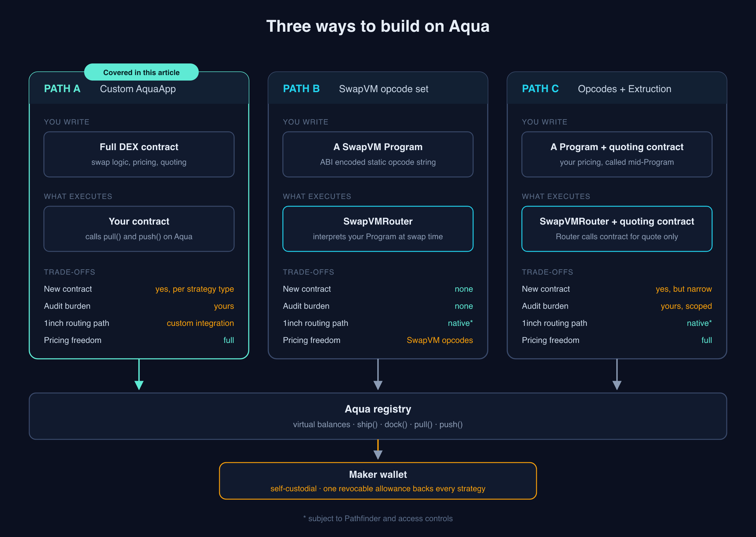Click Path B audit burden 'none'
756x537 pixels.
pyautogui.click(x=464, y=306)
